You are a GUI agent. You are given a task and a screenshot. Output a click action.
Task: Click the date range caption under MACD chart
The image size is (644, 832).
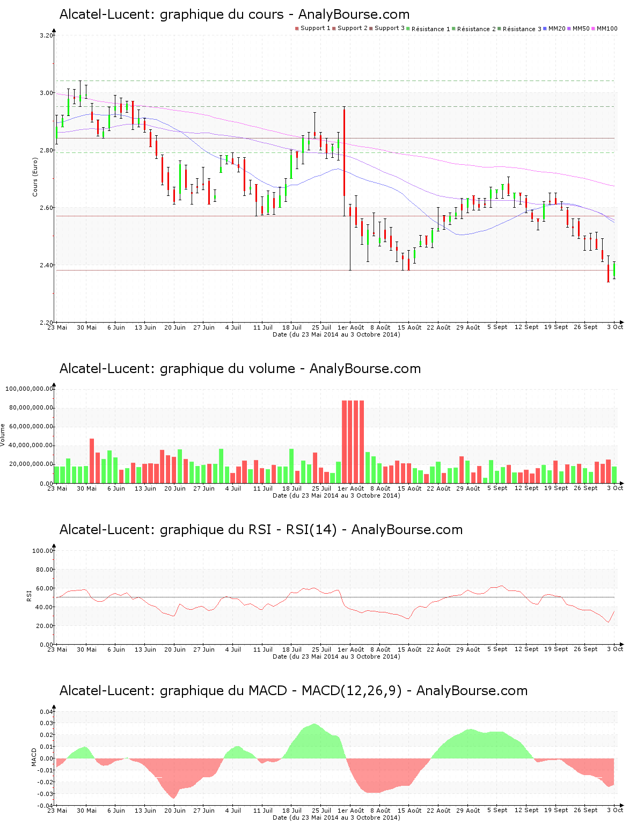(336, 818)
